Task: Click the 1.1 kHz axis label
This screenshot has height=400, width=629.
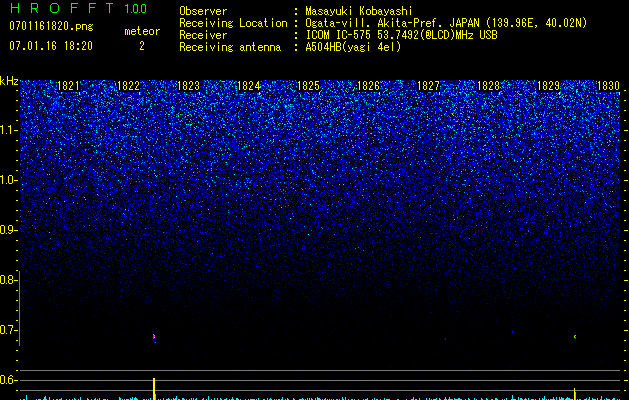Action: [8, 130]
